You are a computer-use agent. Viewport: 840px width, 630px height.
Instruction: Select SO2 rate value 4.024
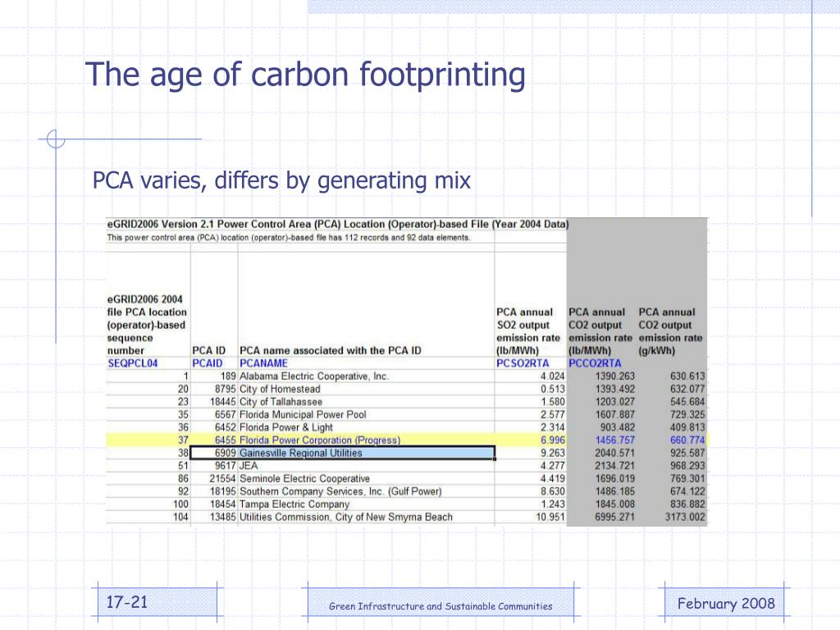click(552, 376)
